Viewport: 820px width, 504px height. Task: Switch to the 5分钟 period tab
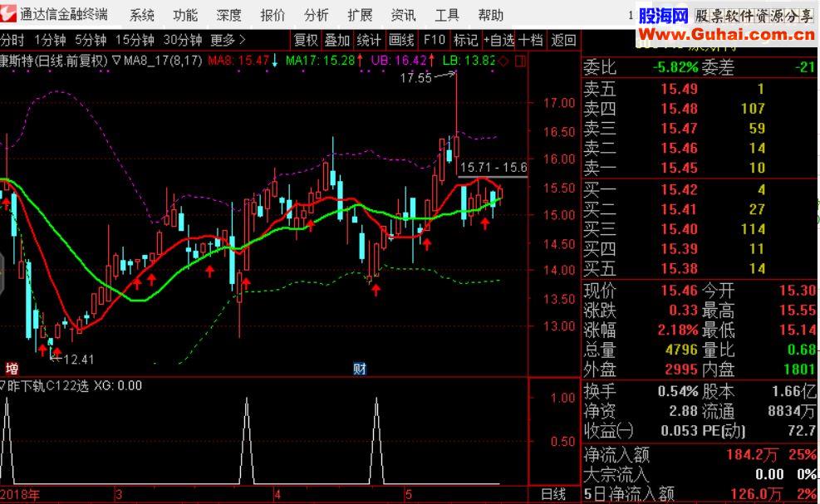[91, 40]
